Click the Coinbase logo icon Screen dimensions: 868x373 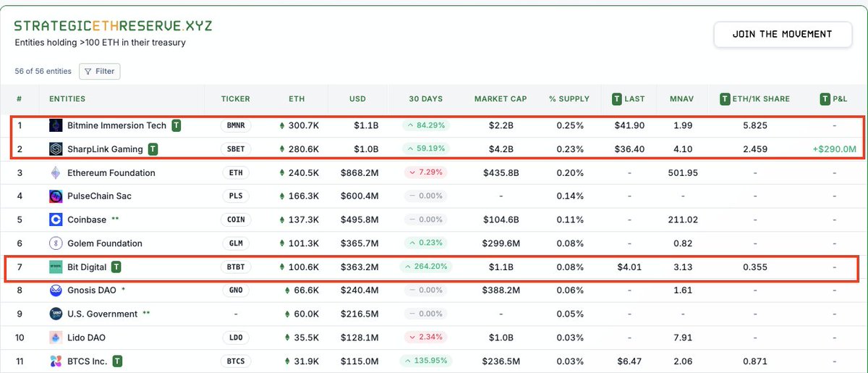click(x=56, y=219)
